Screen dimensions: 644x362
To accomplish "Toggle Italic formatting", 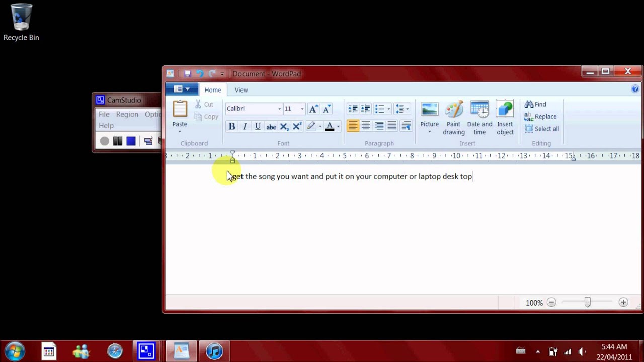I will click(245, 126).
